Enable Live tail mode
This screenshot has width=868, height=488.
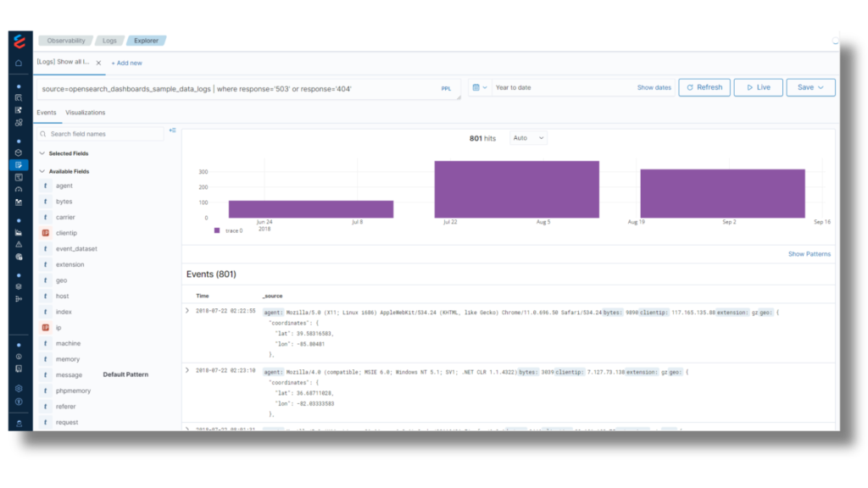click(x=759, y=87)
